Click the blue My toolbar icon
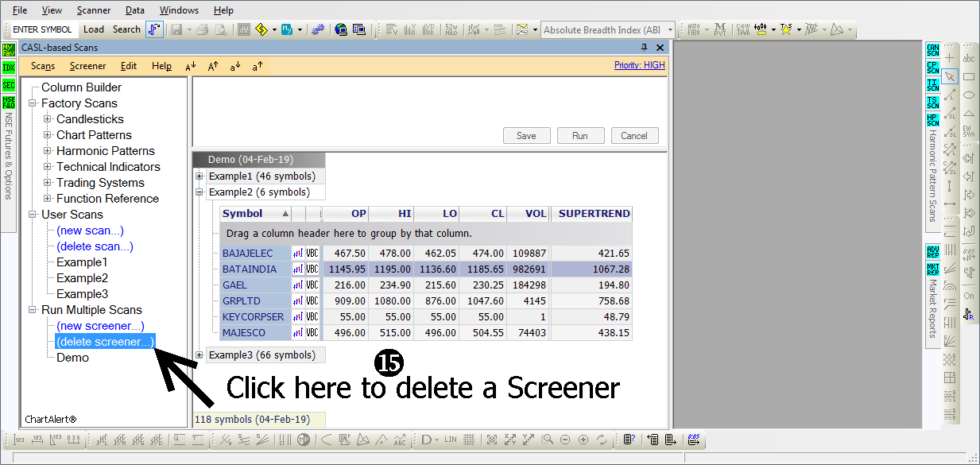Screen dimensions: 980x465 287,30
